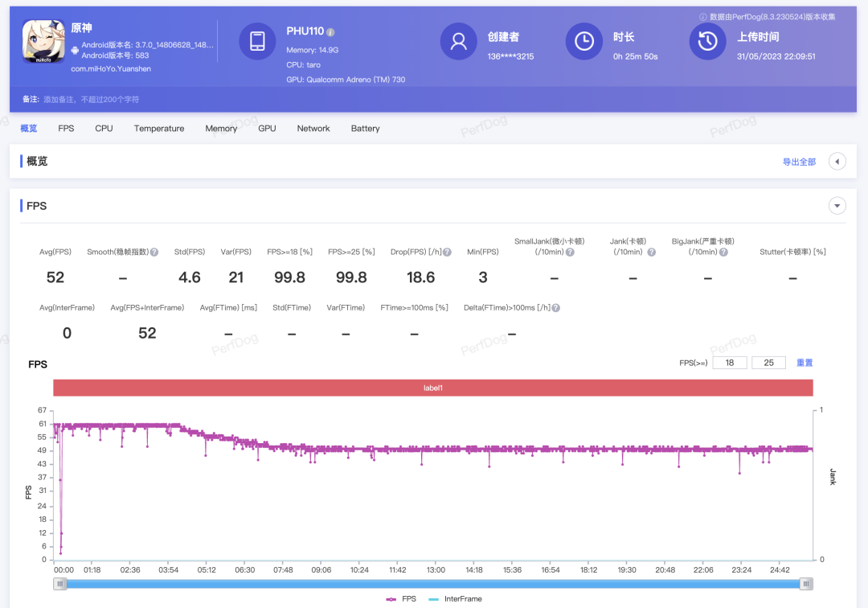Click the FPS threshold field showing 18

(x=730, y=363)
